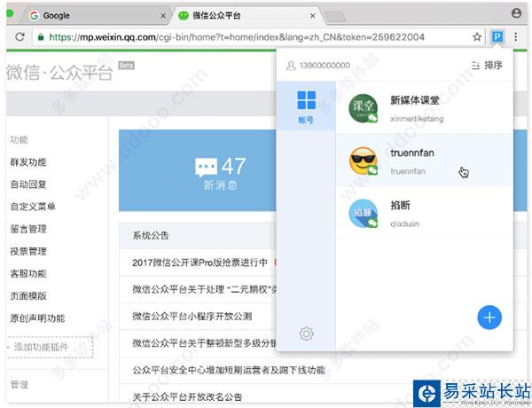Close the 微信公众平台 tab
532x408 pixels.
pos(312,16)
